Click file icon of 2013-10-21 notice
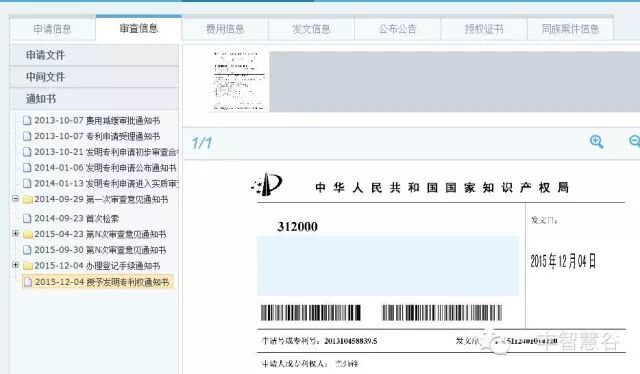Image resolution: width=640 pixels, height=374 pixels. 27,152
